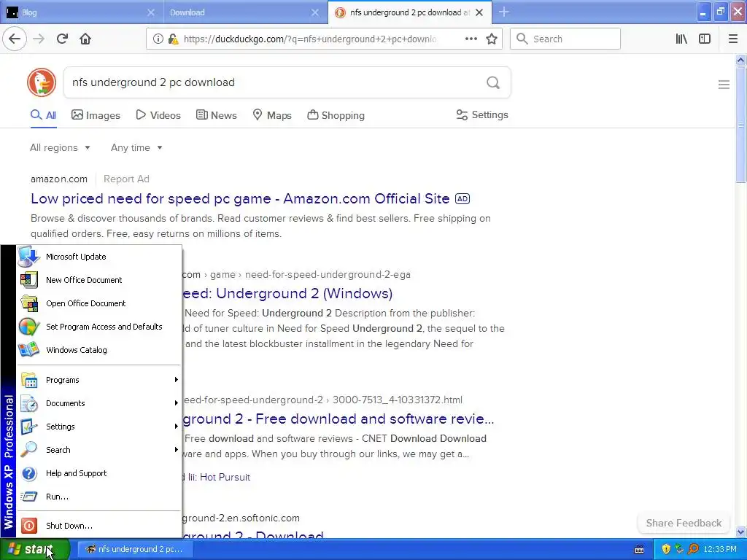Expand the Settings submenu in Start menu

click(x=99, y=427)
